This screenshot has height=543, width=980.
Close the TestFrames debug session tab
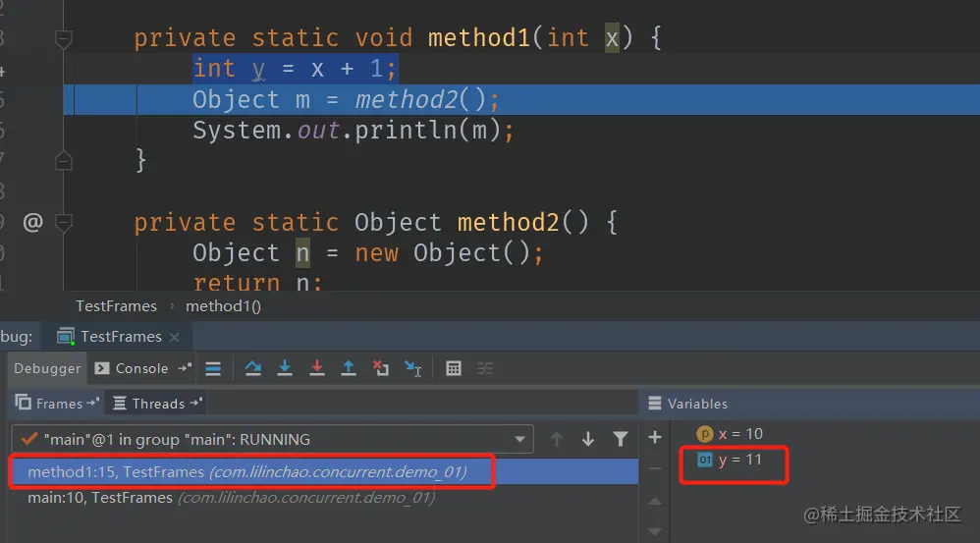tap(175, 337)
